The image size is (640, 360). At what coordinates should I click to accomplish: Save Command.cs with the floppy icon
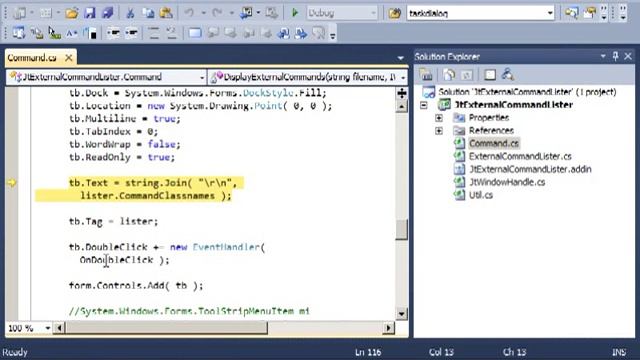point(90,13)
